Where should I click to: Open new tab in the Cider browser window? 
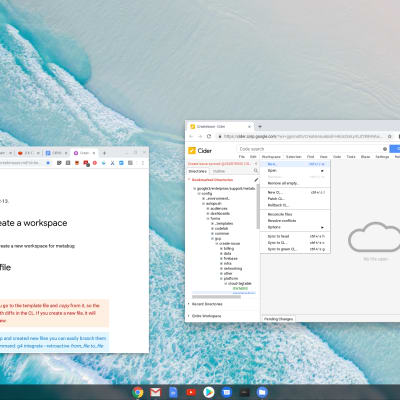pos(260,127)
